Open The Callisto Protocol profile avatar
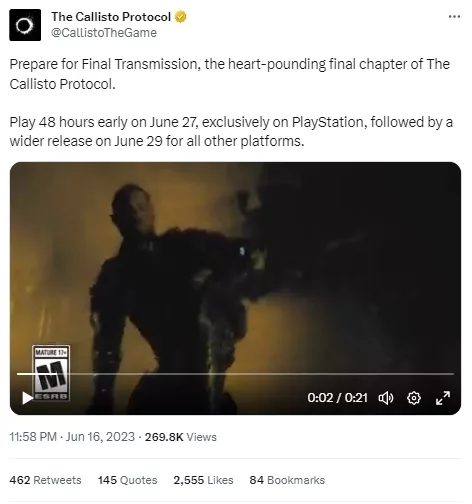This screenshot has height=504, width=472. point(25,25)
